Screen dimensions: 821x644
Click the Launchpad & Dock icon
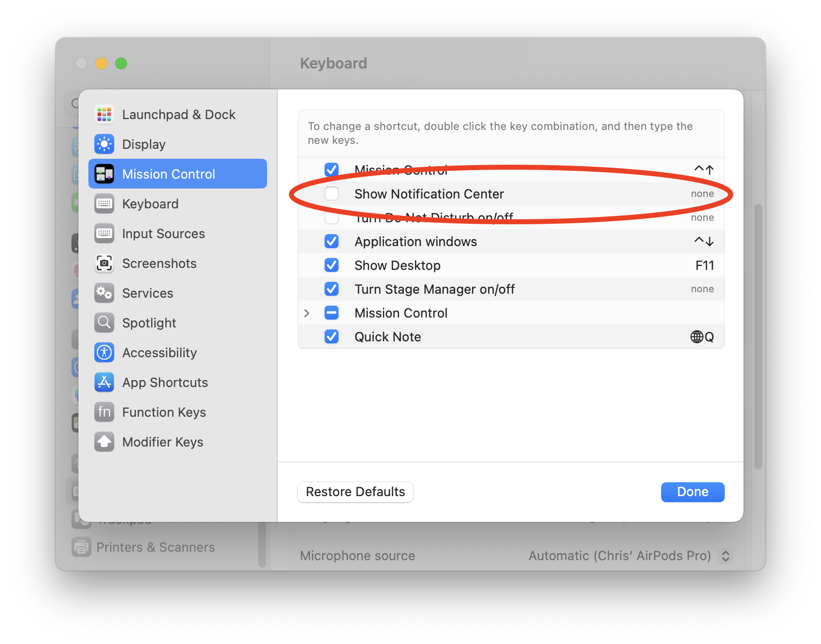click(104, 115)
